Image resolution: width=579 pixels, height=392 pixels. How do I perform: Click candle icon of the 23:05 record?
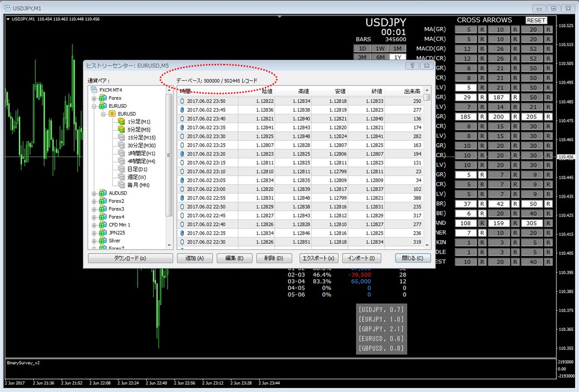click(182, 180)
